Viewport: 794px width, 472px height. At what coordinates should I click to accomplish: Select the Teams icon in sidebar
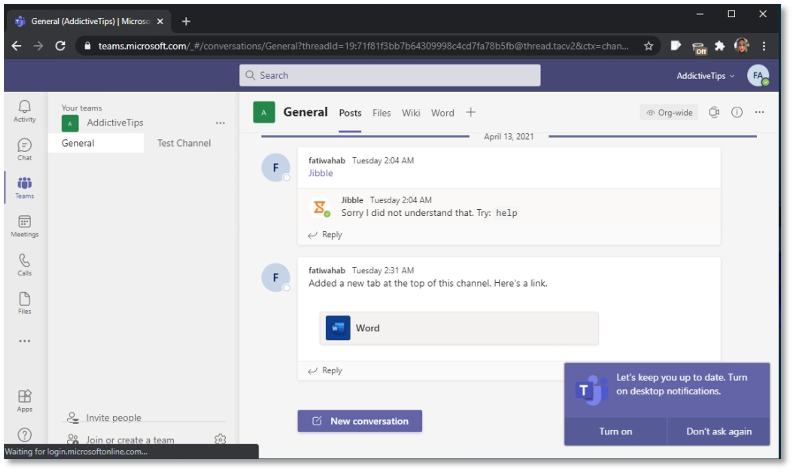coord(24,188)
